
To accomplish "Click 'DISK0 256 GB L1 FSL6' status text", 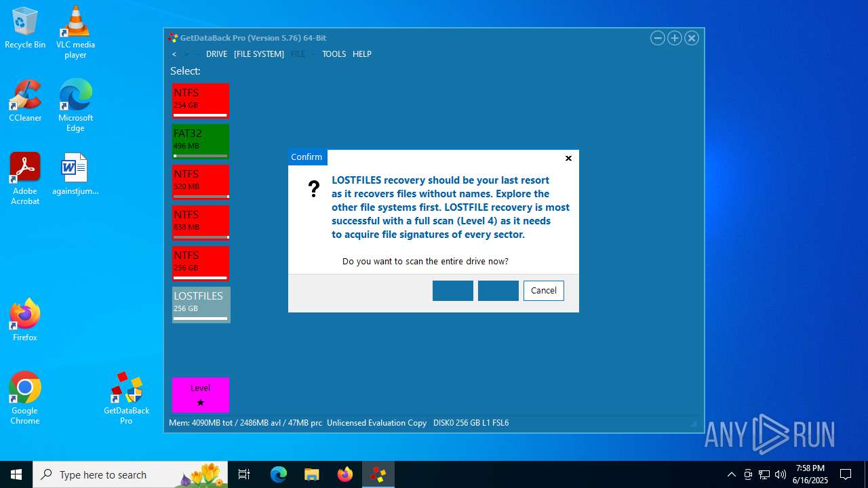I will coord(471,423).
